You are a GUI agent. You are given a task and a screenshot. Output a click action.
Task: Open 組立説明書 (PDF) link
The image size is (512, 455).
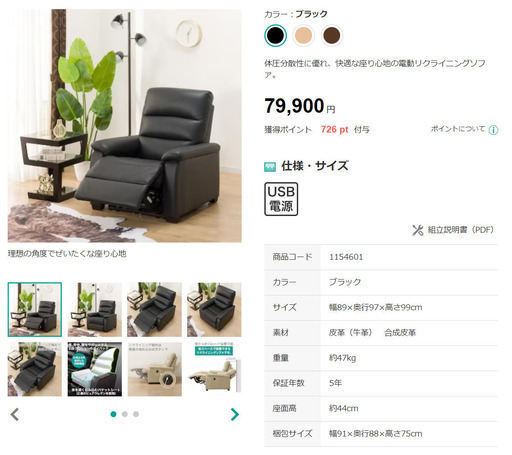[460, 230]
